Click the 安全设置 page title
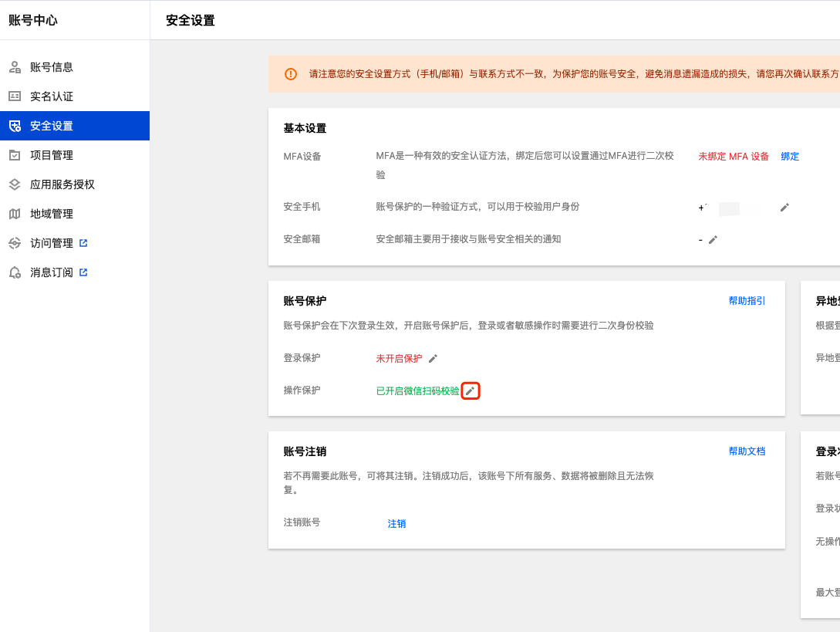Screen dimensions: 840x632 [x=191, y=20]
